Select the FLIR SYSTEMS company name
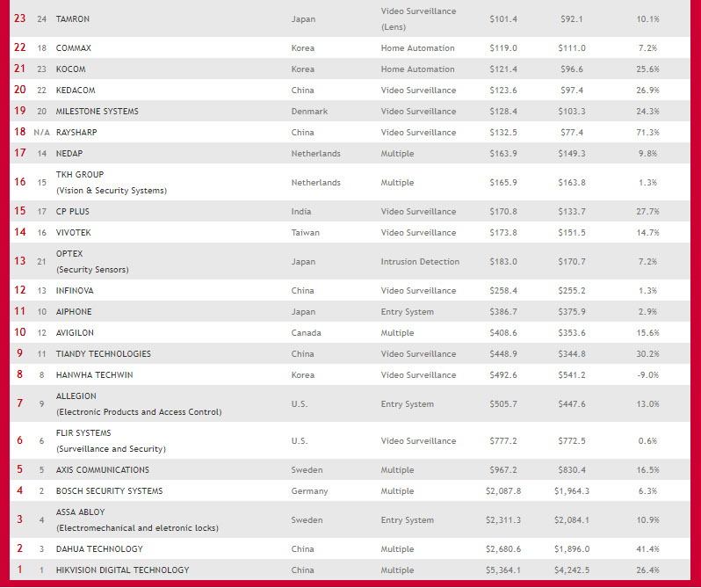This screenshot has height=588, width=701. click(83, 432)
